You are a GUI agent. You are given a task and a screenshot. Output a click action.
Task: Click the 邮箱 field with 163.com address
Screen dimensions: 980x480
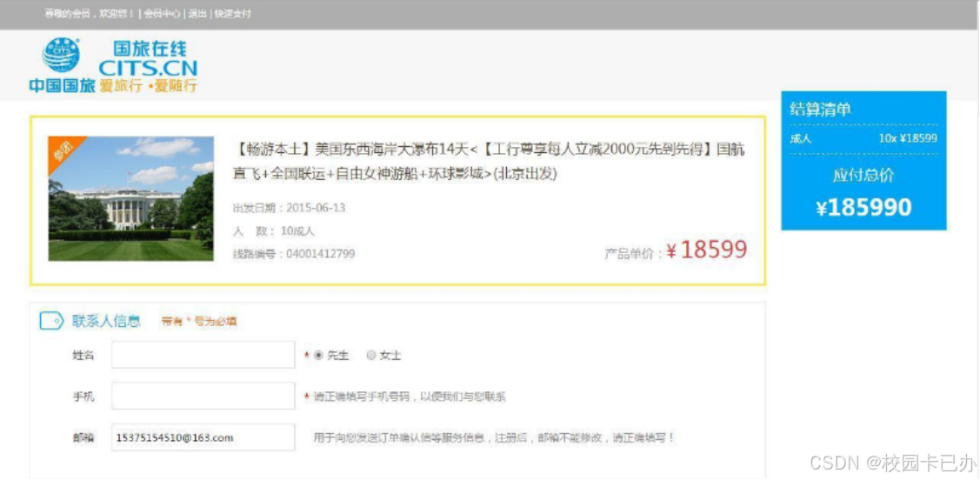click(x=203, y=437)
